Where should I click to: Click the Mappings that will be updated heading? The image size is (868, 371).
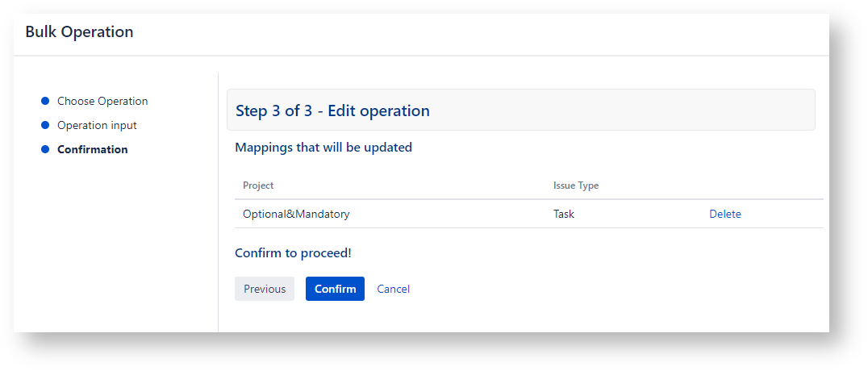point(323,148)
